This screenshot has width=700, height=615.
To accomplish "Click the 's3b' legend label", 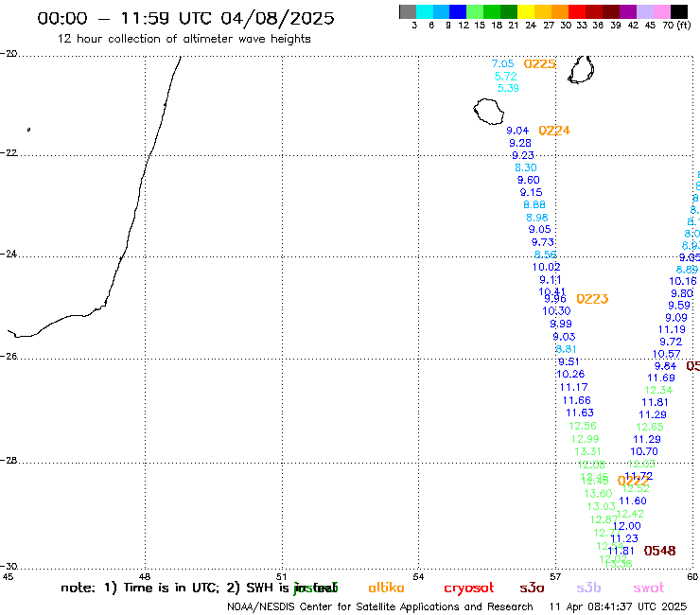I will [588, 589].
